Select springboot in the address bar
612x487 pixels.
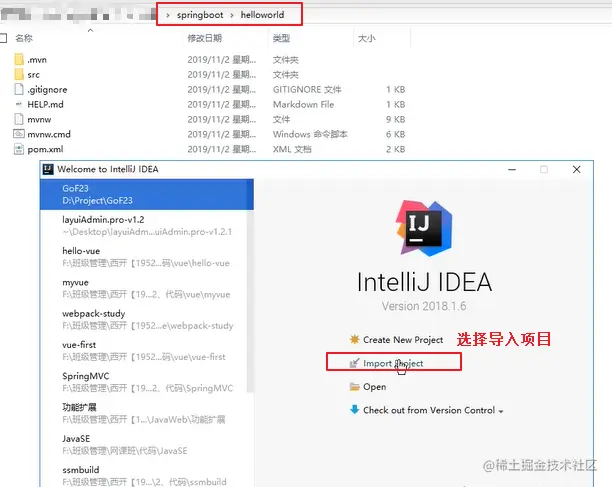(200, 15)
